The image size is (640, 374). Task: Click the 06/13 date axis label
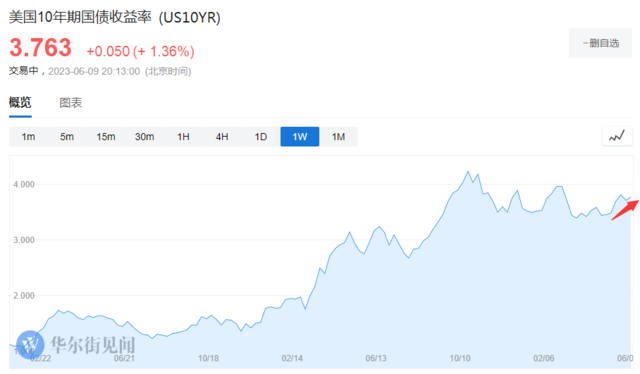point(376,358)
